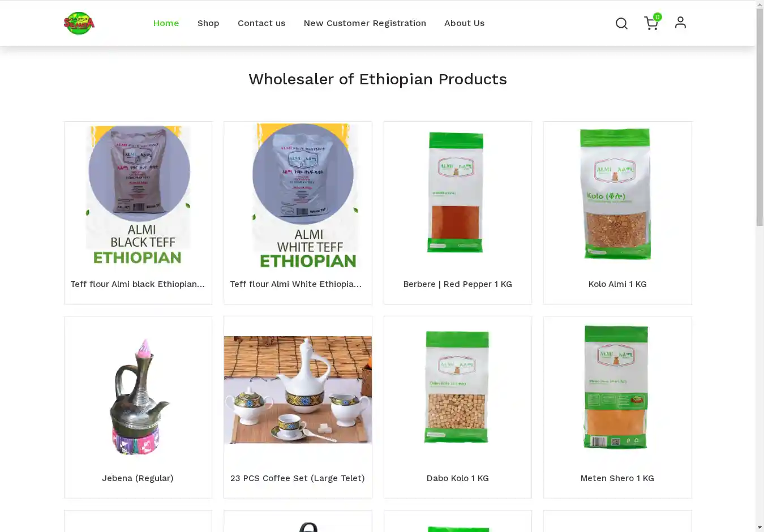Viewport: 764px width, 532px height.
Task: Open Teff flour Almi black Ethiopian link
Action: [x=138, y=284]
